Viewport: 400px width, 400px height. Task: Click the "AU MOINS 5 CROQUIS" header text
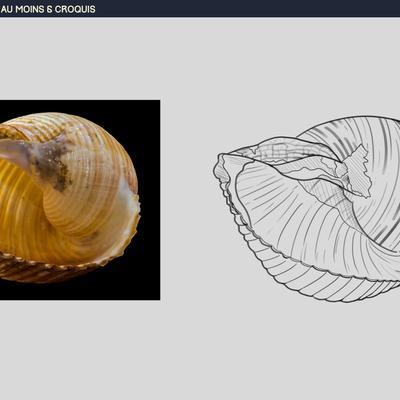48,9
